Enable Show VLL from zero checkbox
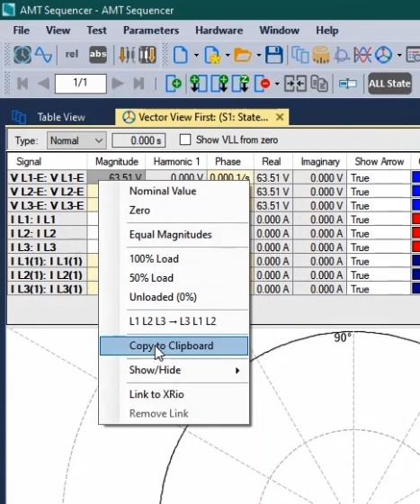 pos(185,139)
